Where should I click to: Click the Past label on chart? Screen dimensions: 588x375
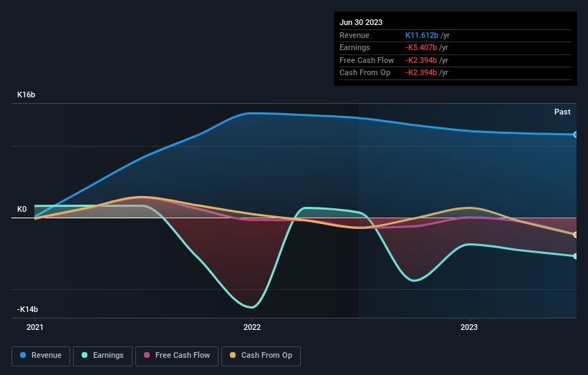(x=562, y=112)
